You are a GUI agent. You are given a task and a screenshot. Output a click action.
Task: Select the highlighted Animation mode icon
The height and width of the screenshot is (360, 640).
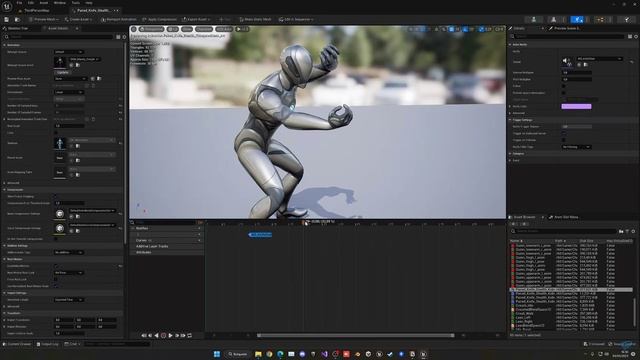click(577, 19)
